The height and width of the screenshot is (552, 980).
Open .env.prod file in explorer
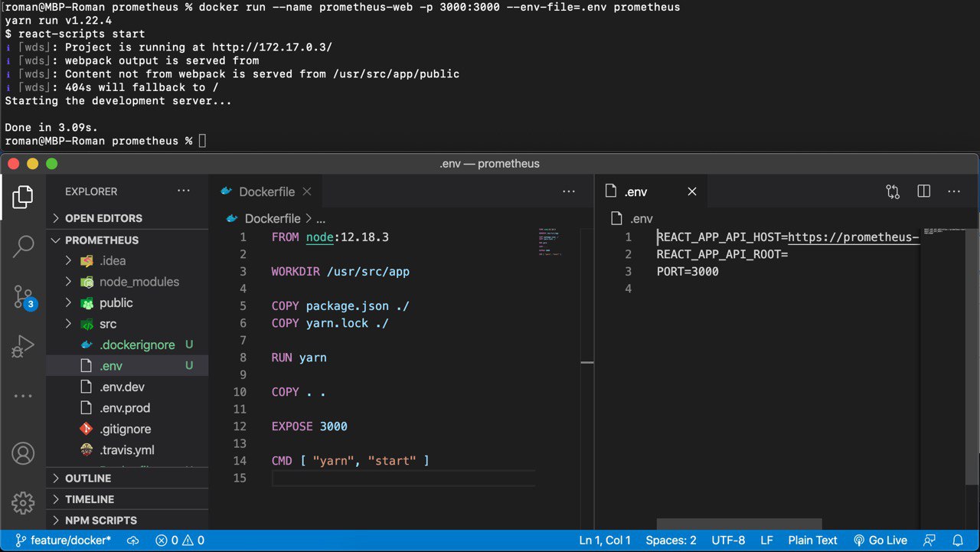click(x=125, y=408)
